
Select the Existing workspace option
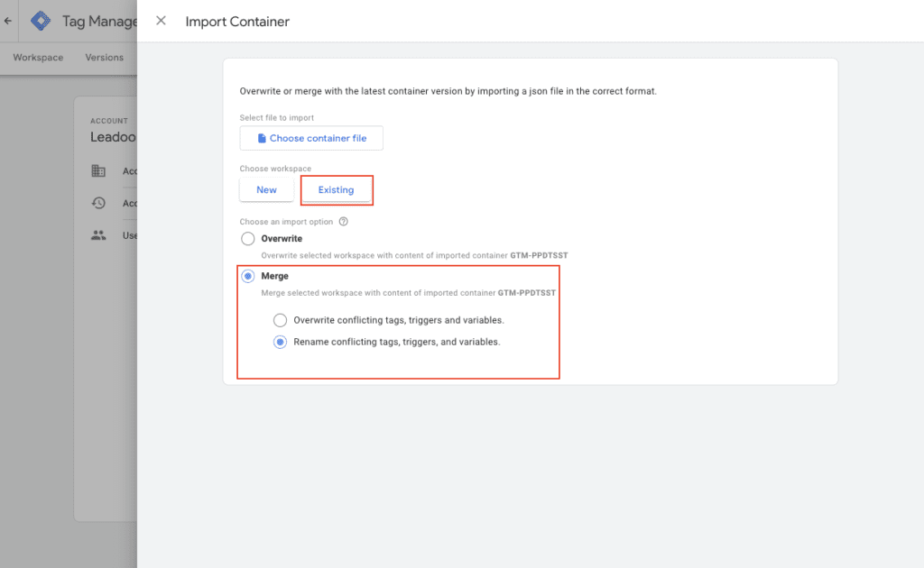click(x=337, y=189)
